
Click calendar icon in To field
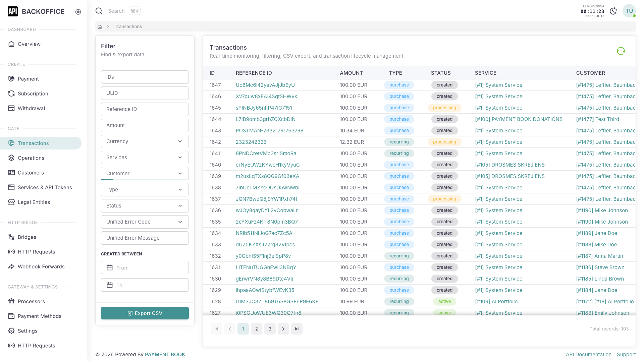(x=110, y=285)
